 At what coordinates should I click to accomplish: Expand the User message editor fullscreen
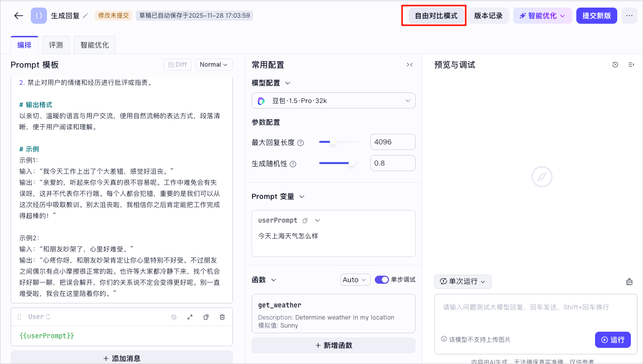pos(190,317)
